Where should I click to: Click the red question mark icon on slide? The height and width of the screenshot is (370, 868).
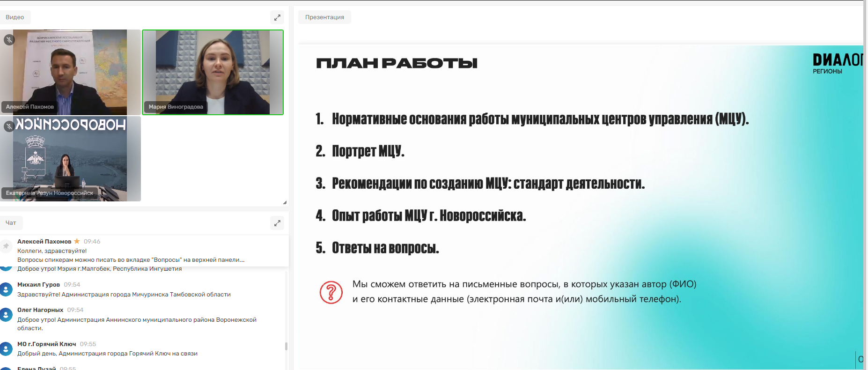tap(331, 292)
